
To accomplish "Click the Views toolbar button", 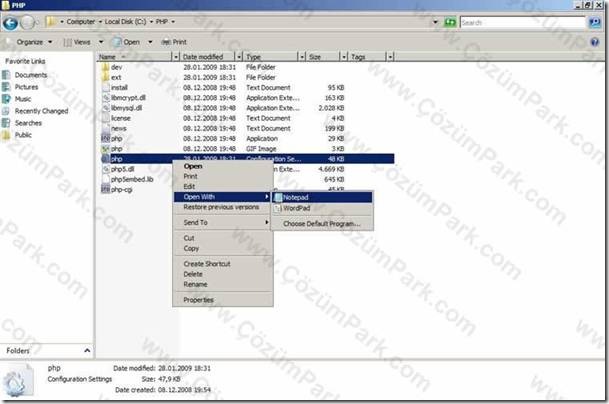I will [x=78, y=42].
